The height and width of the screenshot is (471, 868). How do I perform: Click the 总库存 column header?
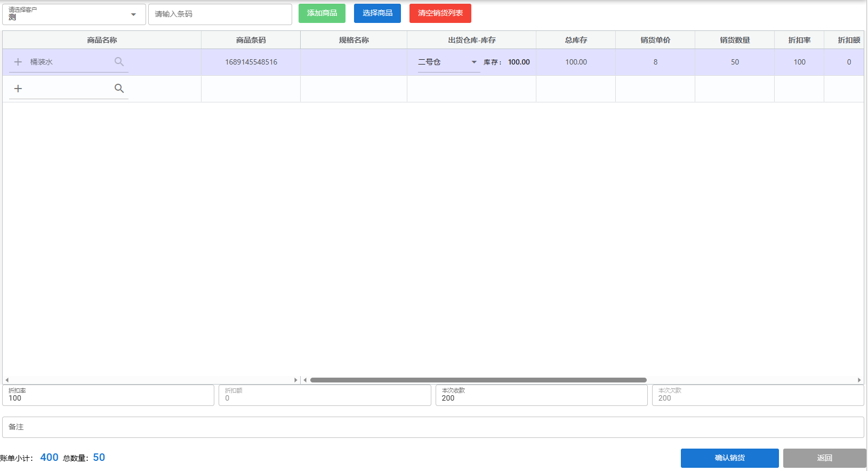coord(576,40)
